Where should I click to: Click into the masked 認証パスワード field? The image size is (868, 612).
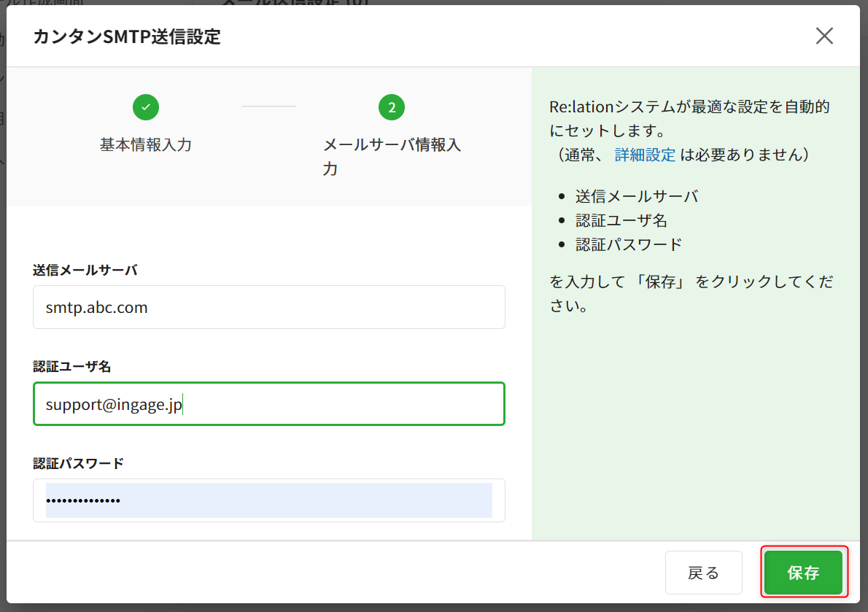coord(268,500)
